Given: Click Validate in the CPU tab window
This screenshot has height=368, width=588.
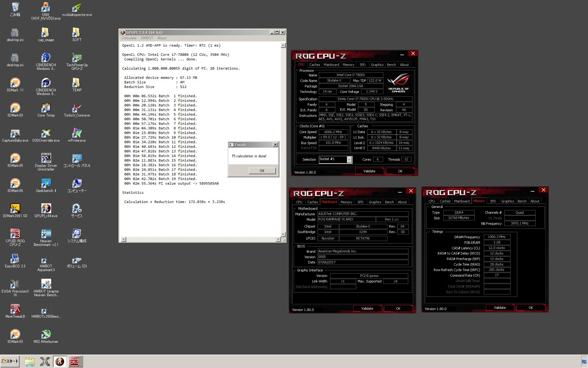Looking at the screenshot, I should point(369,171).
